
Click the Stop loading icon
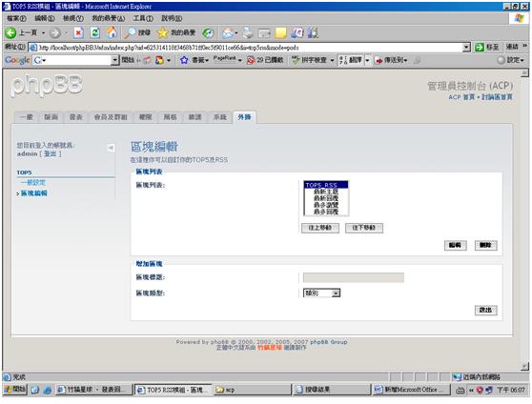coord(78,32)
